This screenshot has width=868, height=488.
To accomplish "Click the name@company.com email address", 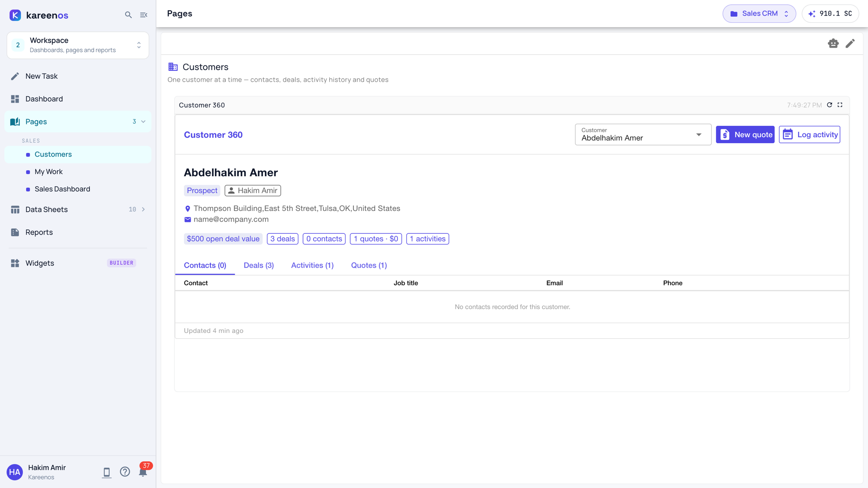I will 231,219.
